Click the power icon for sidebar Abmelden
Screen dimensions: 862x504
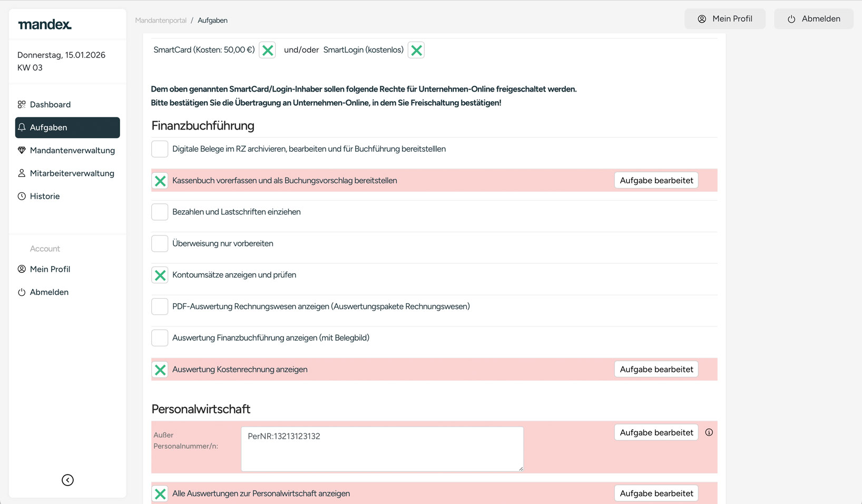point(22,292)
